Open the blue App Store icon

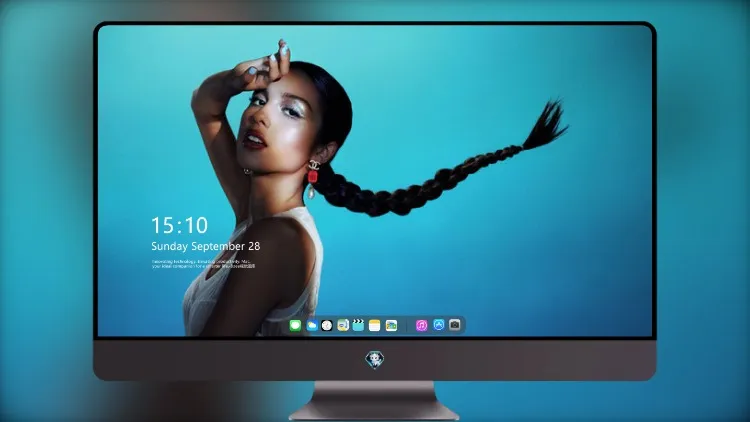tap(439, 325)
